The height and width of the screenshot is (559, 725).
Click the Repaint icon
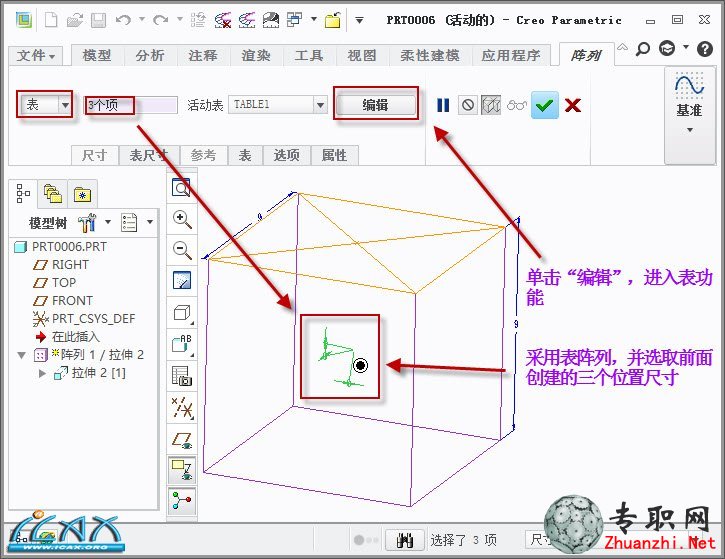tap(182, 281)
